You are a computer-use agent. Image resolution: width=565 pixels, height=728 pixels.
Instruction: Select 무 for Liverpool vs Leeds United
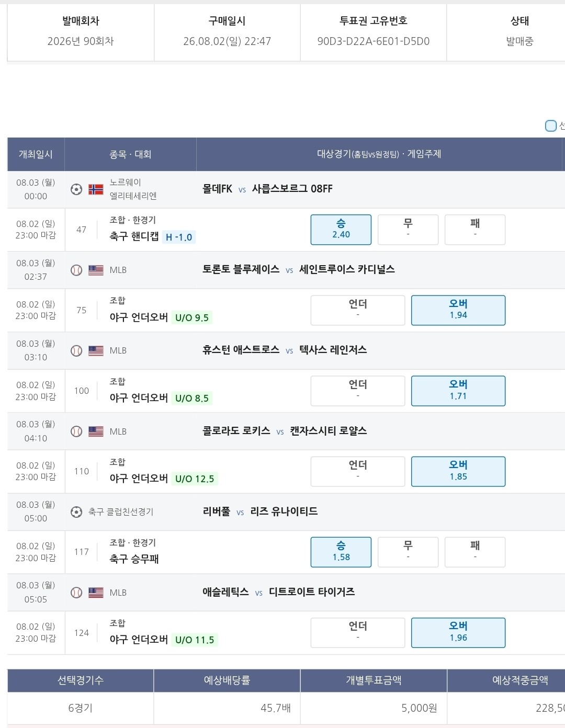(408, 552)
